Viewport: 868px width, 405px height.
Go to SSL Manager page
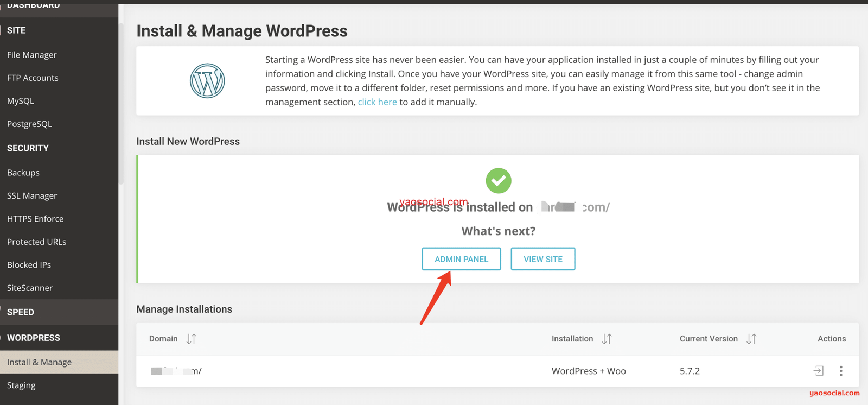click(x=32, y=195)
